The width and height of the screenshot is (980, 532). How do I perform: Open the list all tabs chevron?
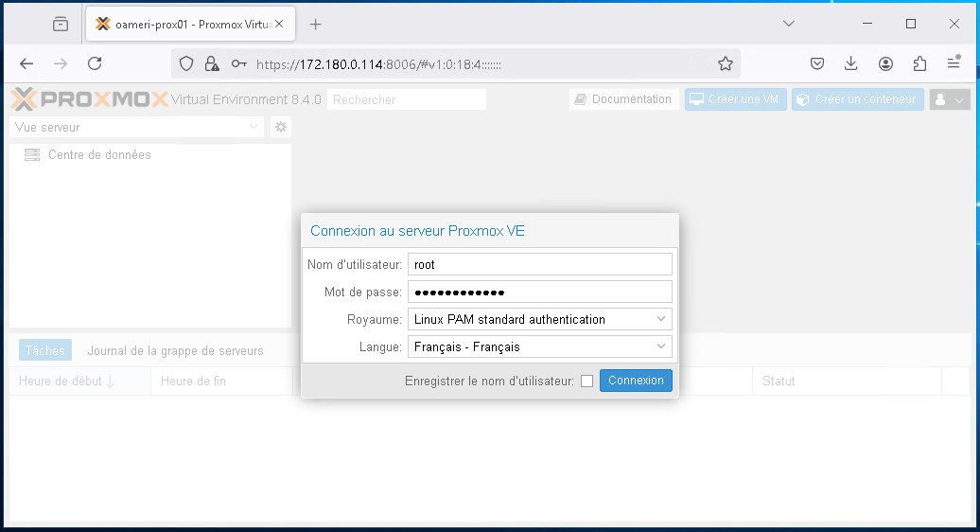[x=789, y=24]
